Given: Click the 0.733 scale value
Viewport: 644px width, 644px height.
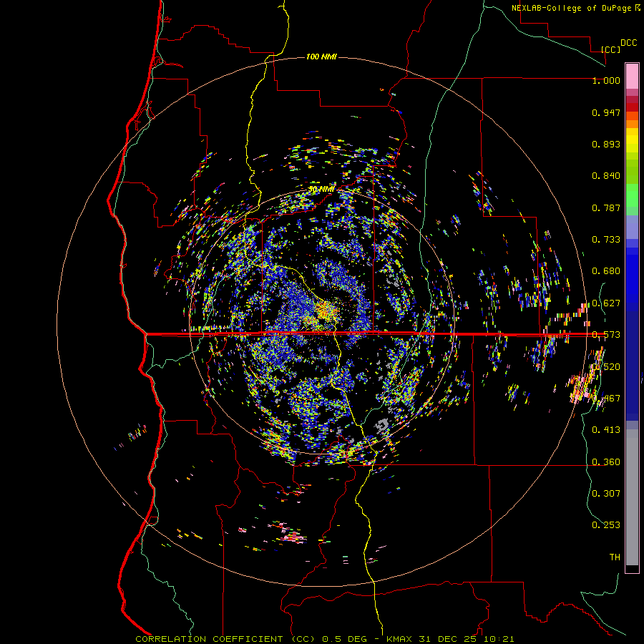Looking at the screenshot, I should click(606, 240).
